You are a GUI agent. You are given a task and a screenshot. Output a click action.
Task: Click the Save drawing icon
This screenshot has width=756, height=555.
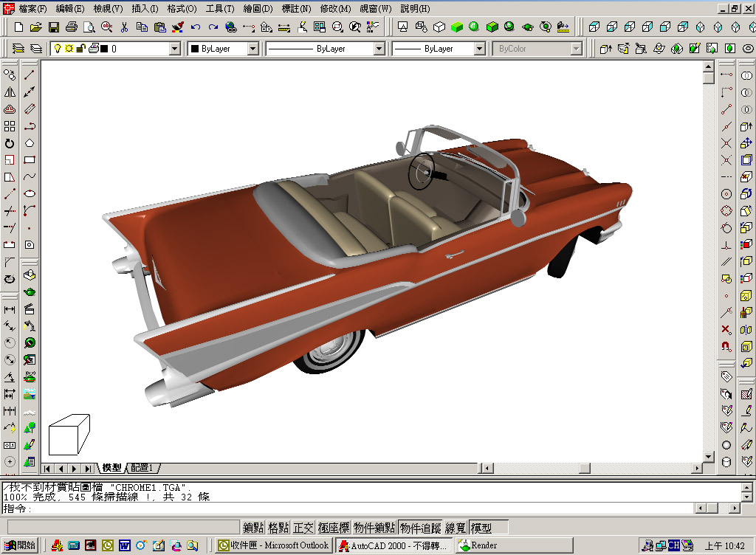54,27
